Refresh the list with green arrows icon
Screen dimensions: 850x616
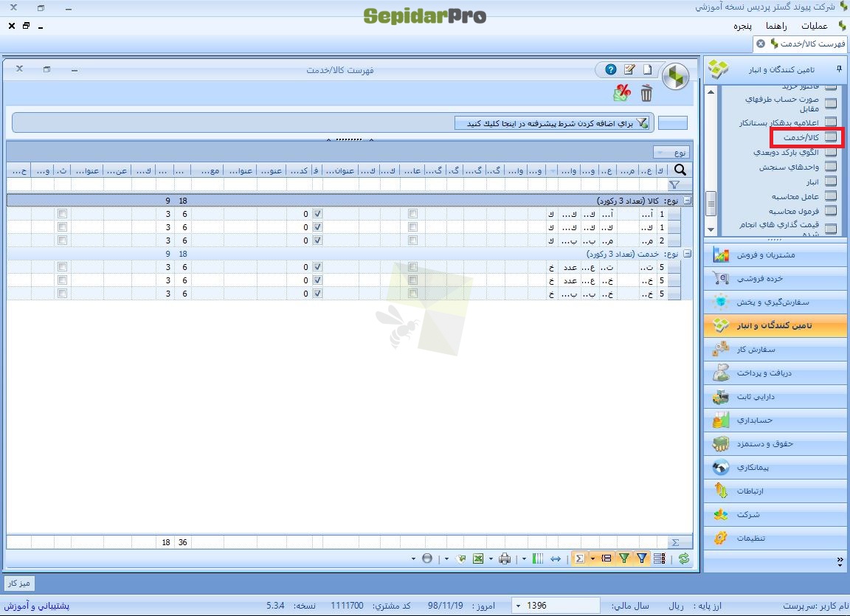click(x=684, y=558)
